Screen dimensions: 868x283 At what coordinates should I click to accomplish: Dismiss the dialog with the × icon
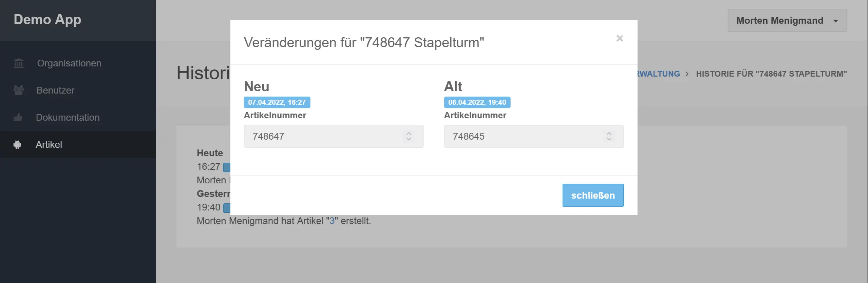coord(620,38)
